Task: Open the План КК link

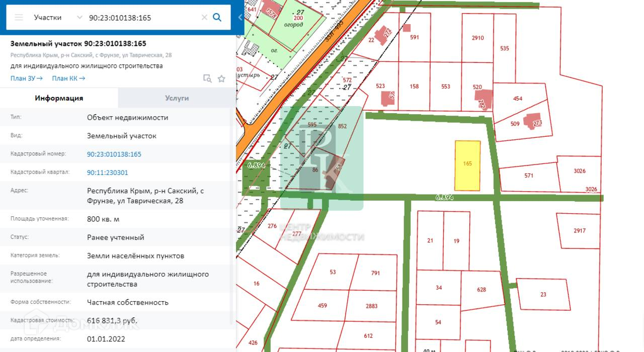Action: click(68, 78)
